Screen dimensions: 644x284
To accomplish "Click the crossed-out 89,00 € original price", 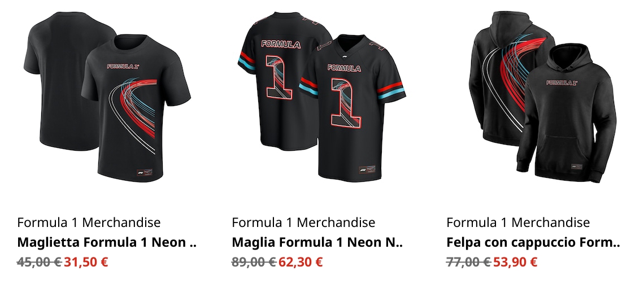I will tap(254, 262).
